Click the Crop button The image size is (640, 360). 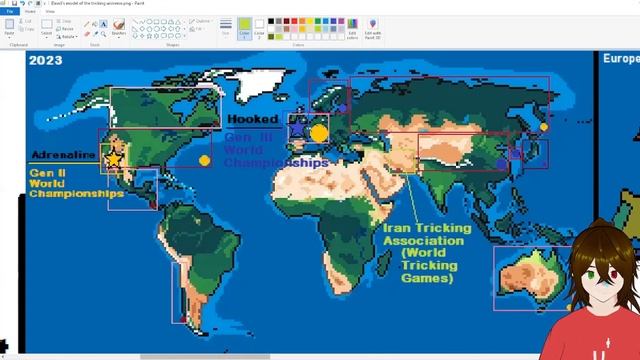[64, 21]
